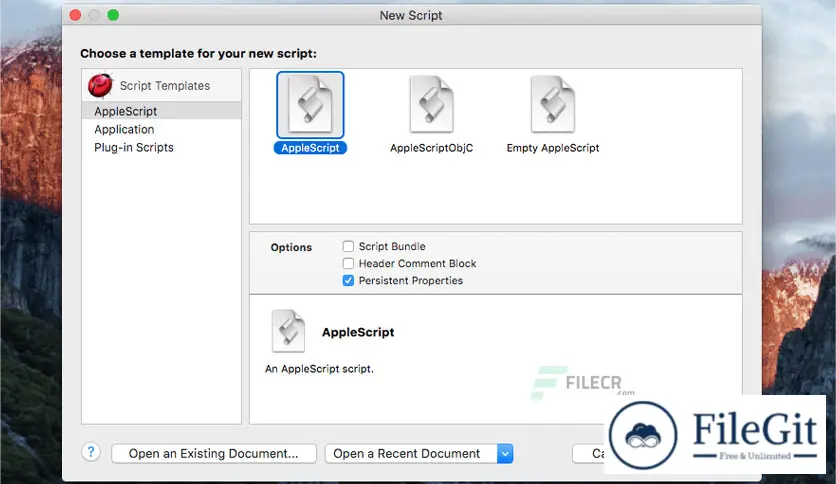Viewport: 836px width, 484px height.
Task: Click 'An AppleScript script.' description text
Action: [x=319, y=369]
